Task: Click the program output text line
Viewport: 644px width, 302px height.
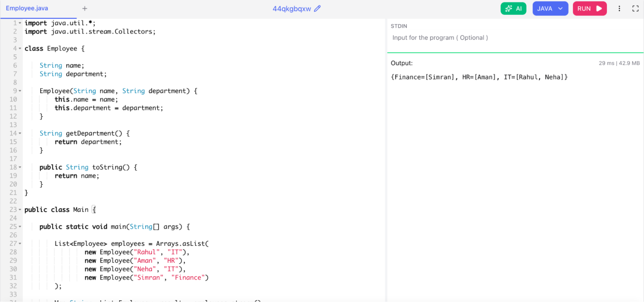Action: [x=479, y=77]
